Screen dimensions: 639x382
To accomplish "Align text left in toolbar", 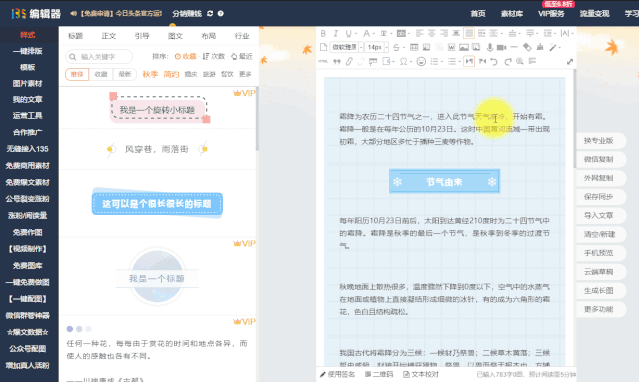I will pos(420,33).
